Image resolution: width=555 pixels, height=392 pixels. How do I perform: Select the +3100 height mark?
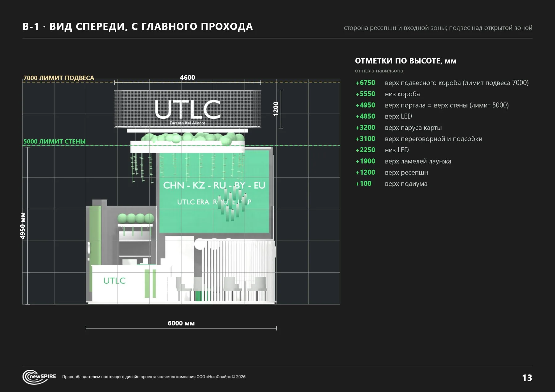pos(365,139)
